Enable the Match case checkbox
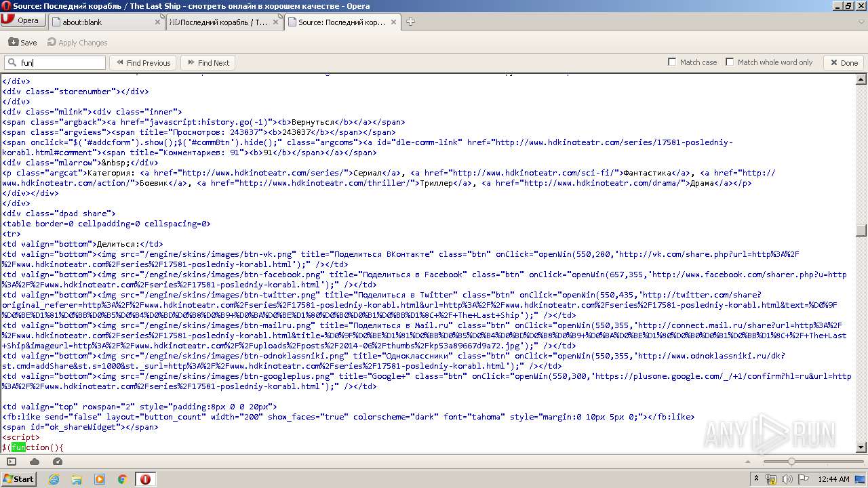The width and height of the screenshot is (868, 488). click(x=673, y=62)
